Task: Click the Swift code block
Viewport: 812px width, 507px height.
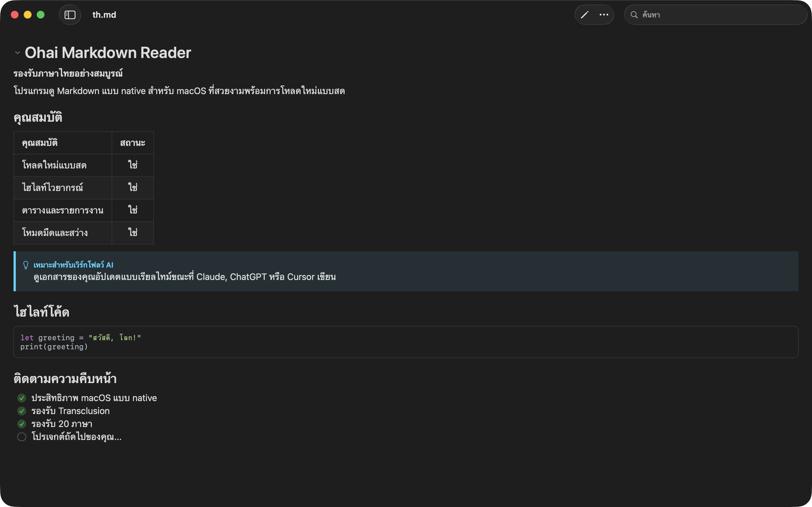Action: [405, 342]
